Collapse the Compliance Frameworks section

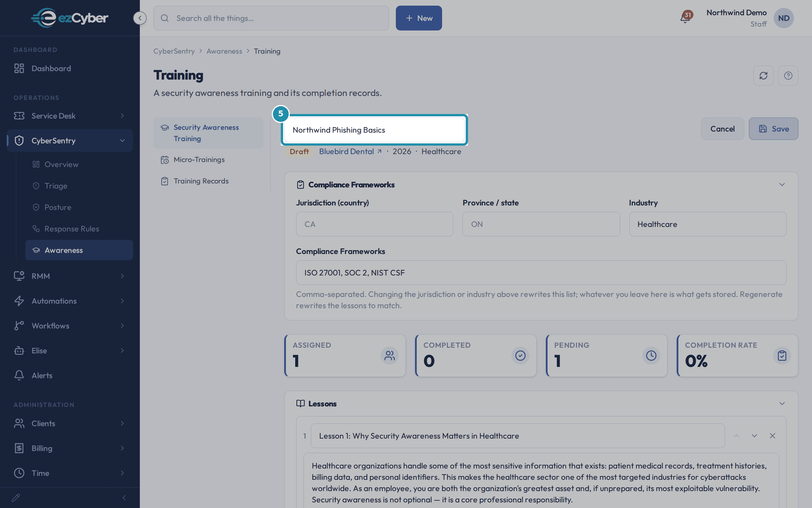(x=782, y=185)
